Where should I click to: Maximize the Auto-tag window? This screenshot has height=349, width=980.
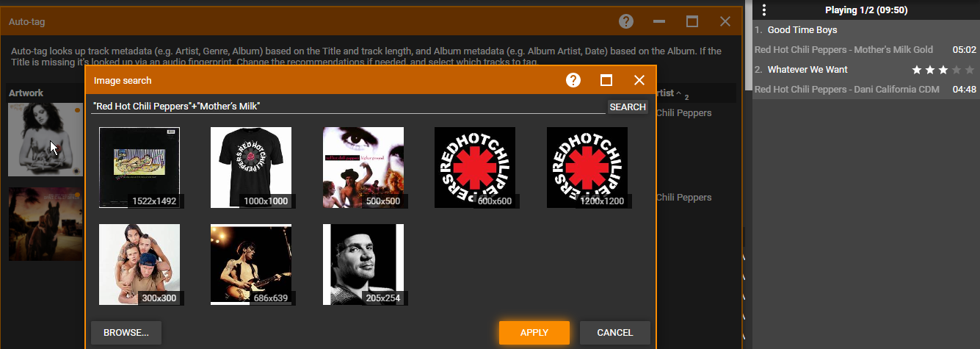(x=692, y=21)
